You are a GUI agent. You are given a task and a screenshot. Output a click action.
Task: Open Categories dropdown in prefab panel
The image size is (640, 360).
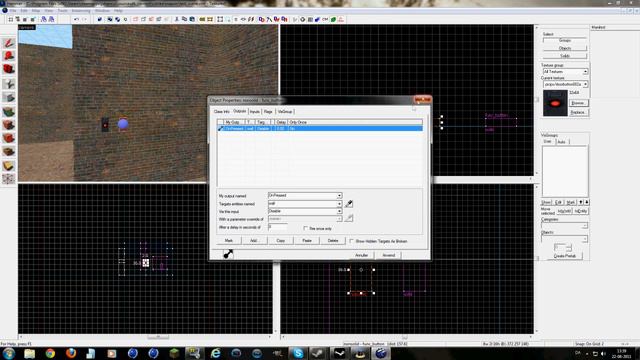(x=585, y=226)
